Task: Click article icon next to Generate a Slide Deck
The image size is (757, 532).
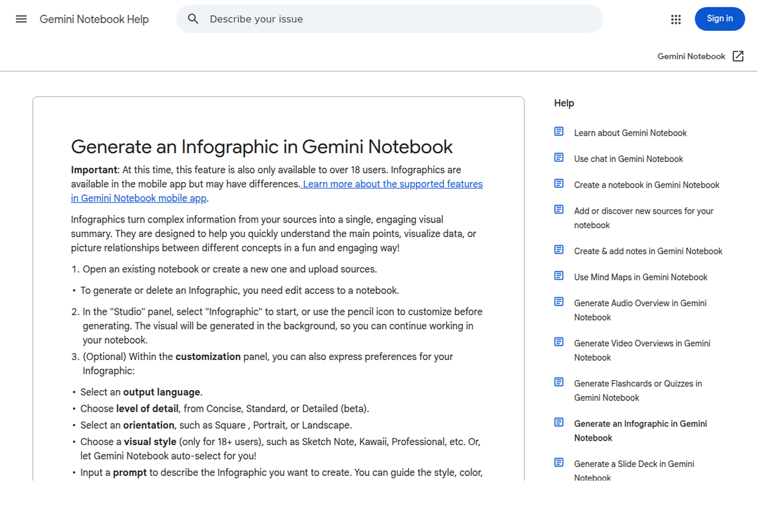Action: coord(559,462)
